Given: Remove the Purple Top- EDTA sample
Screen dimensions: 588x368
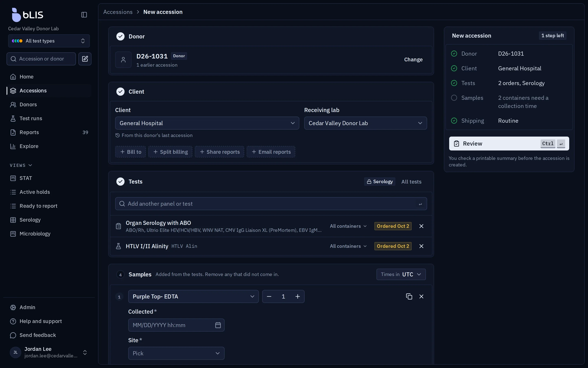Looking at the screenshot, I should click(421, 296).
